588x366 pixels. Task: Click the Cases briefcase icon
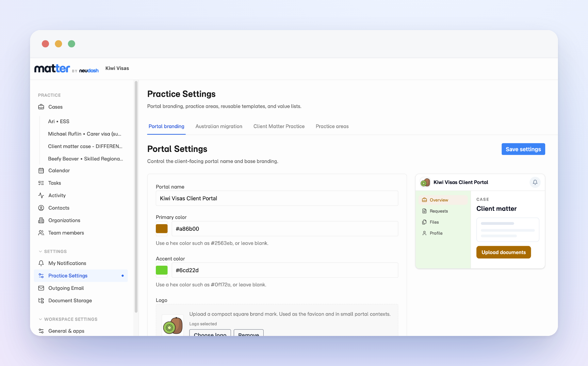(41, 107)
